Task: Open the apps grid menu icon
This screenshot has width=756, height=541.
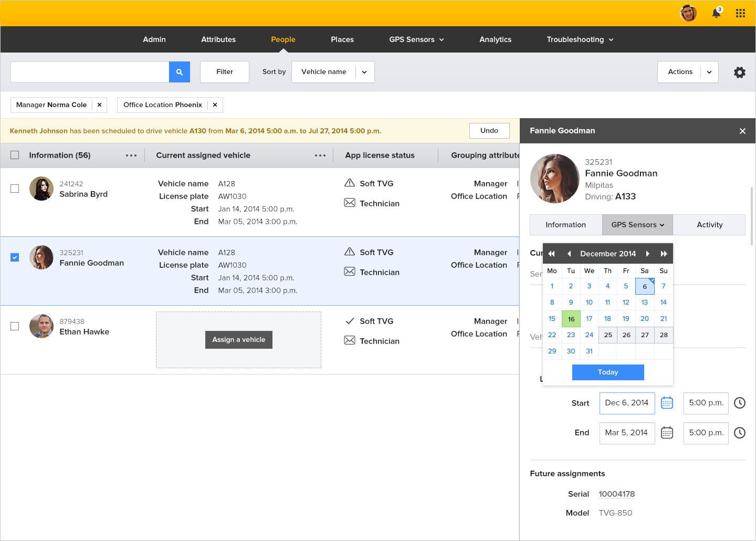Action: tap(740, 13)
